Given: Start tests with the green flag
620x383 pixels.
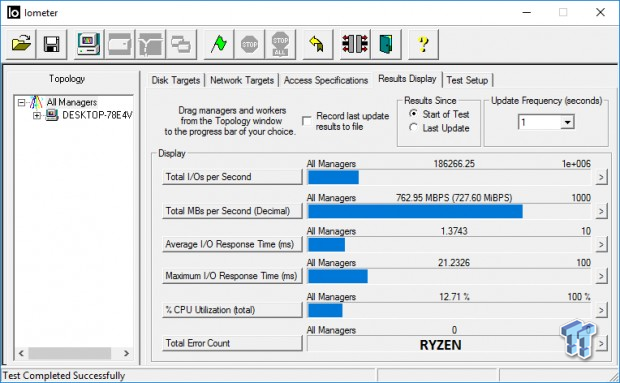Looking at the screenshot, I should (x=219, y=44).
